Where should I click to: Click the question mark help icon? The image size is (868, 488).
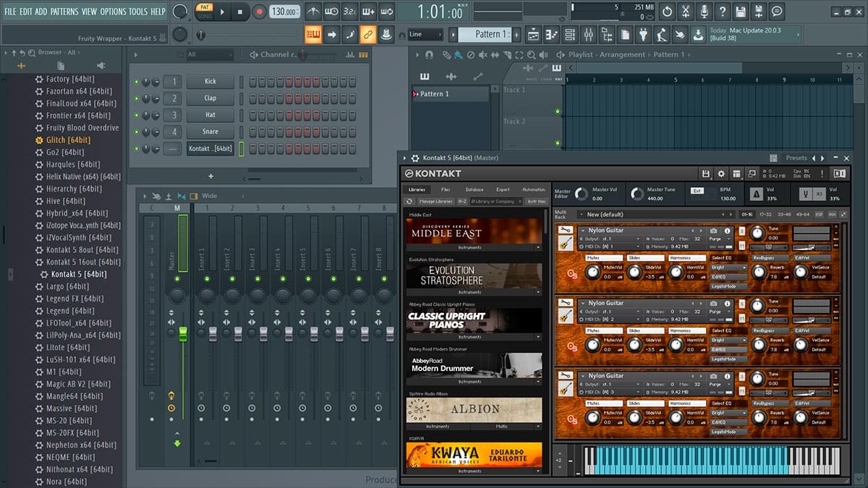click(722, 12)
